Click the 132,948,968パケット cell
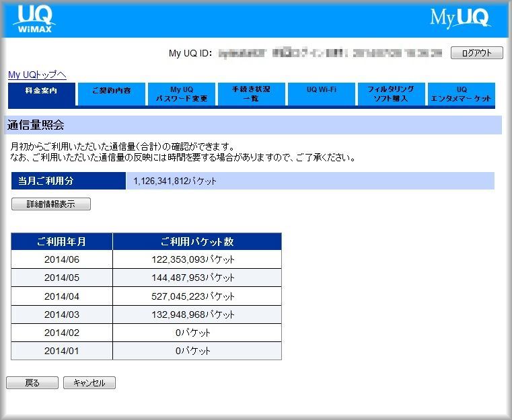This screenshot has width=512, height=420. [x=197, y=314]
